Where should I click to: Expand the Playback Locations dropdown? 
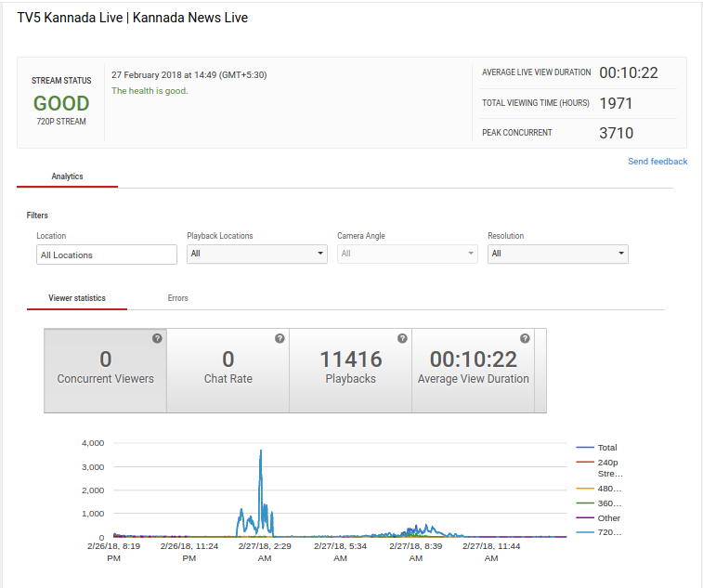tap(257, 254)
